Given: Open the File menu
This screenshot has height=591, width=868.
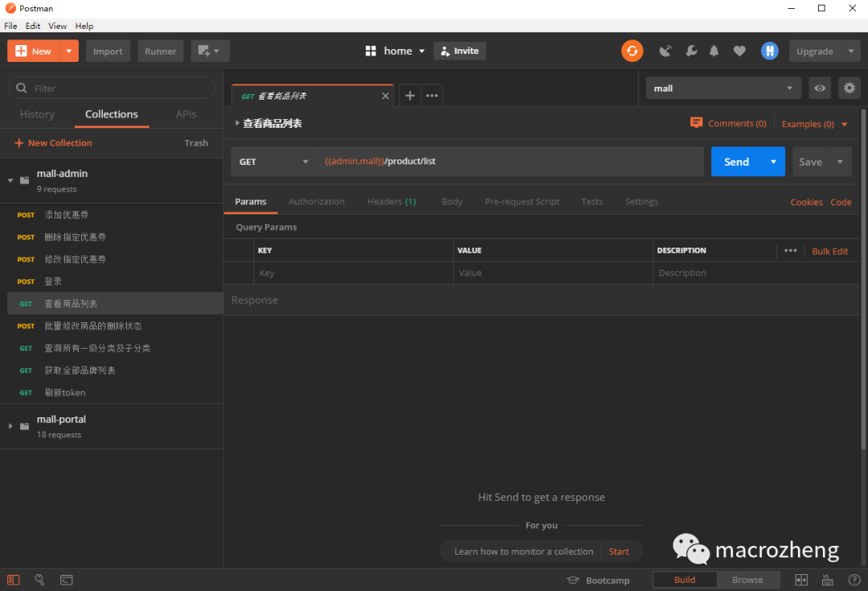Looking at the screenshot, I should (10, 26).
